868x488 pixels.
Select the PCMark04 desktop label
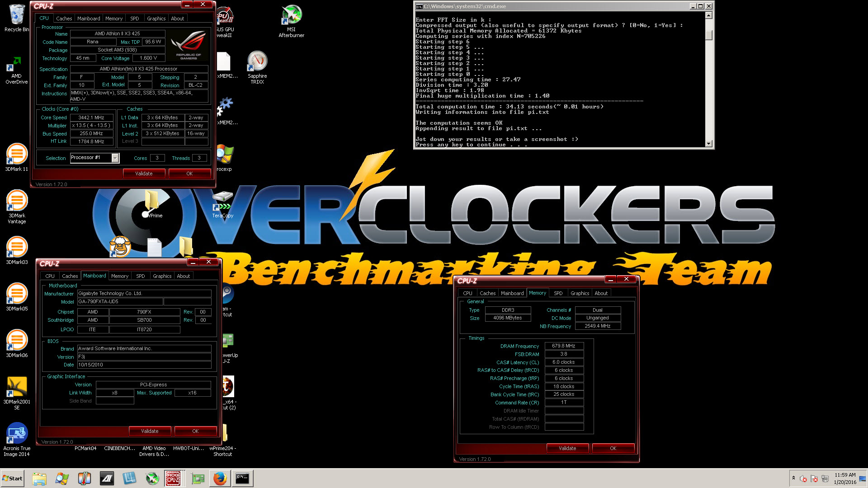pos(85,449)
